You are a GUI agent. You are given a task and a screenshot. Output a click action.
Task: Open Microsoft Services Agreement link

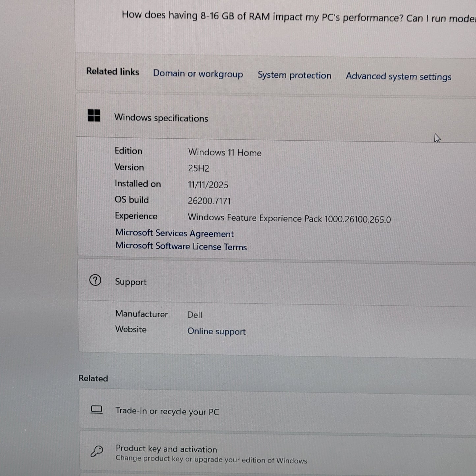(x=174, y=233)
